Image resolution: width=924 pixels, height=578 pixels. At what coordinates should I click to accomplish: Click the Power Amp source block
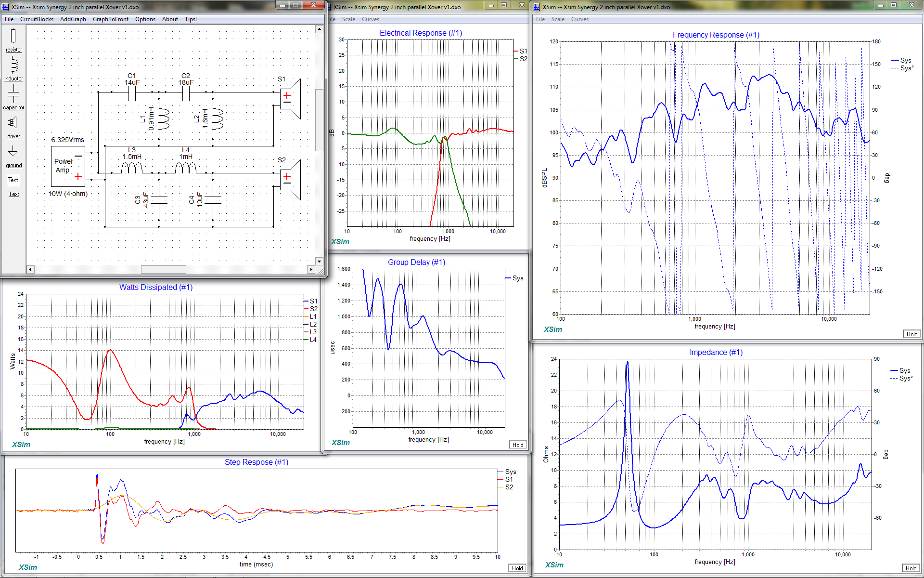point(68,166)
